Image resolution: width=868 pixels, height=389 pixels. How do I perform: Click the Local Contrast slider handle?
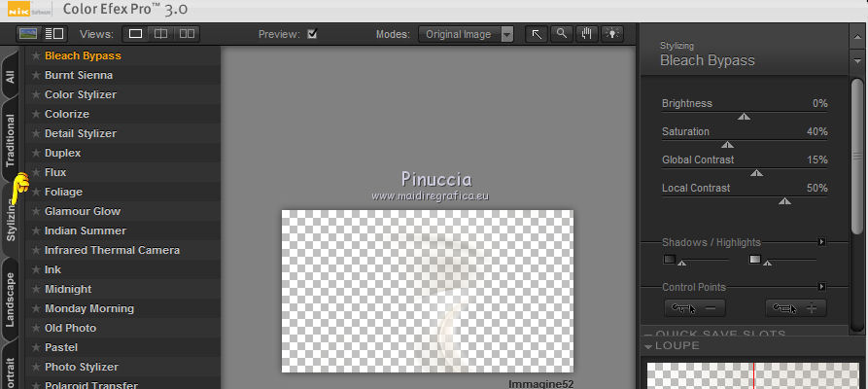(784, 201)
